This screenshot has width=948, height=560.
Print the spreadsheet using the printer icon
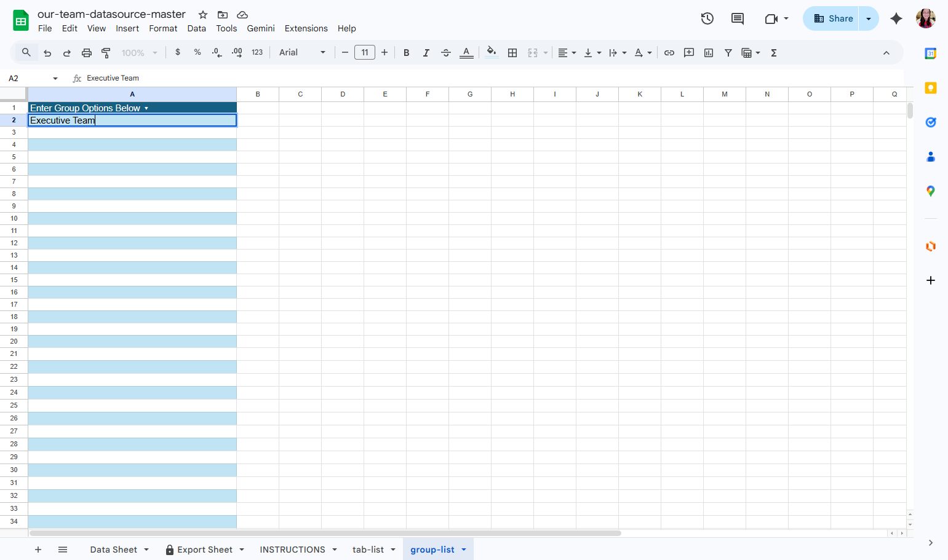(x=87, y=53)
